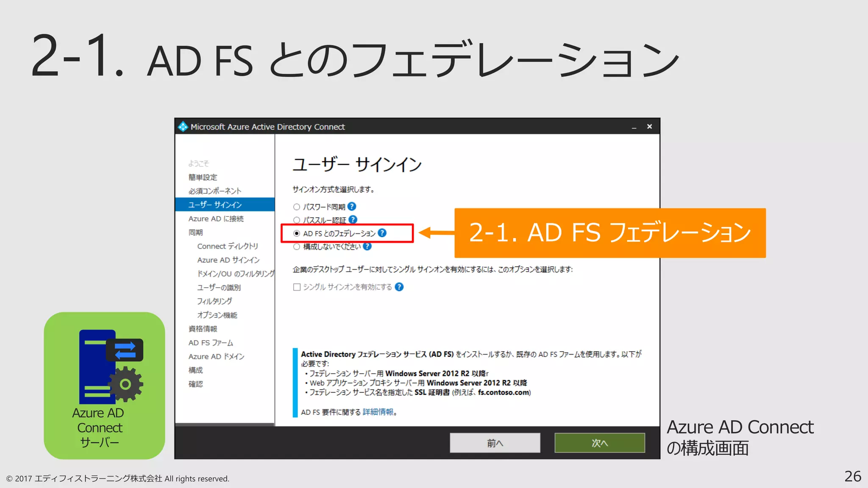Click the Azure AD Connect title bar logo
This screenshot has height=488, width=868.
coord(183,127)
